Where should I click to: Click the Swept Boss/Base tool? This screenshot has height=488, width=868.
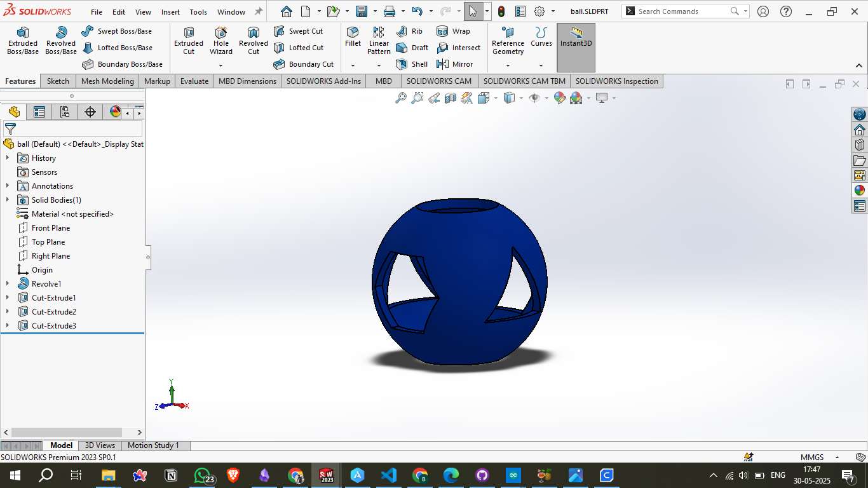[x=117, y=31]
